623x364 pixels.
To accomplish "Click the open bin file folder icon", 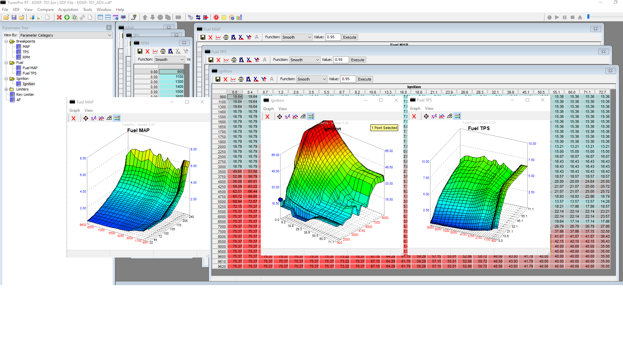I will click(x=6, y=17).
